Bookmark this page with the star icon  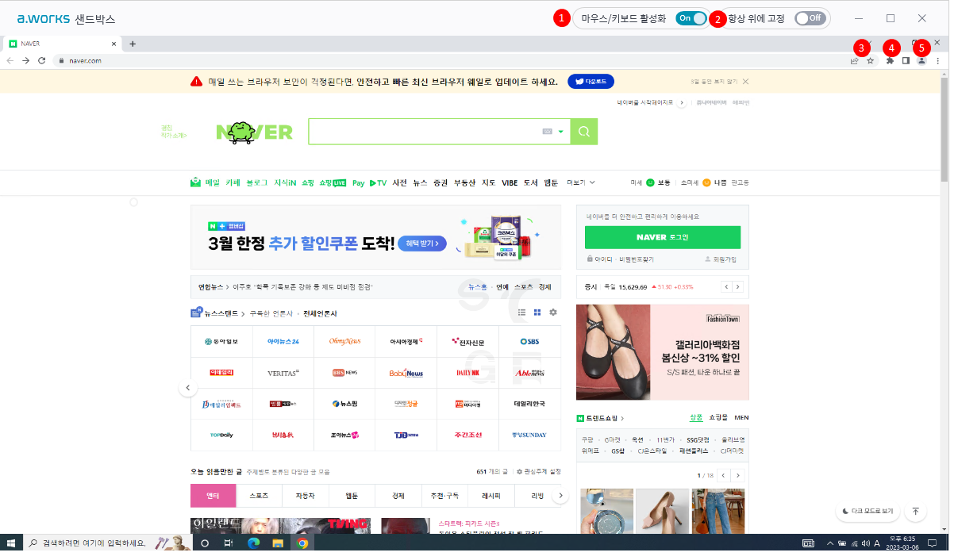tap(870, 60)
